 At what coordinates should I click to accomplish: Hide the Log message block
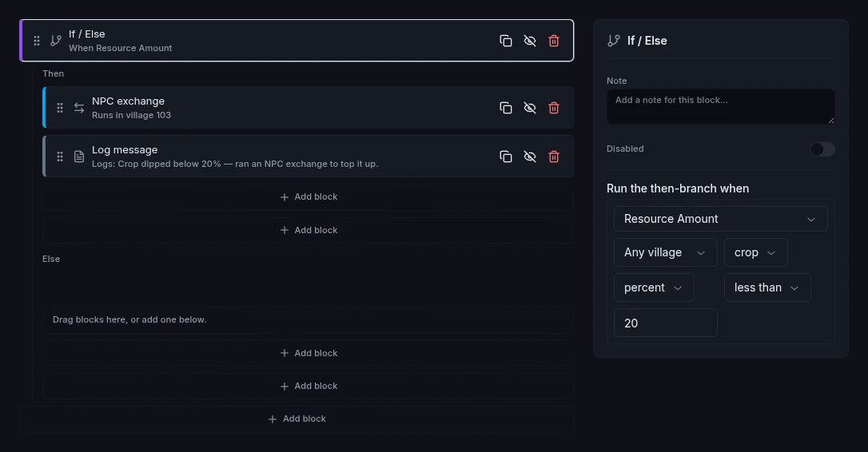(530, 157)
